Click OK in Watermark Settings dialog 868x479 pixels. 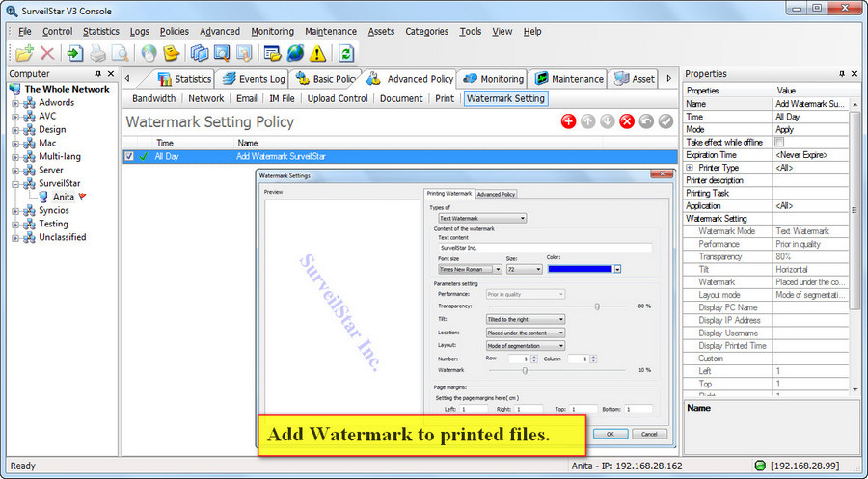tap(610, 435)
